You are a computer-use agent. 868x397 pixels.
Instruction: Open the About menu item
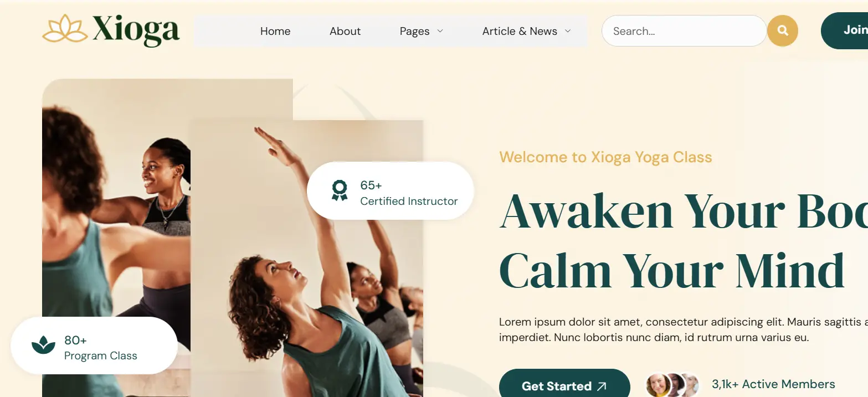[345, 31]
